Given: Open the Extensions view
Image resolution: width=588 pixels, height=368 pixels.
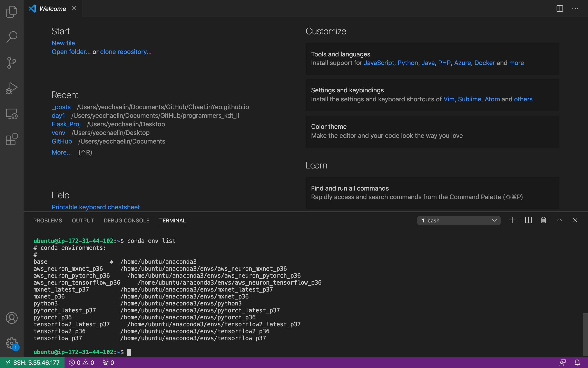Looking at the screenshot, I should (x=12, y=139).
